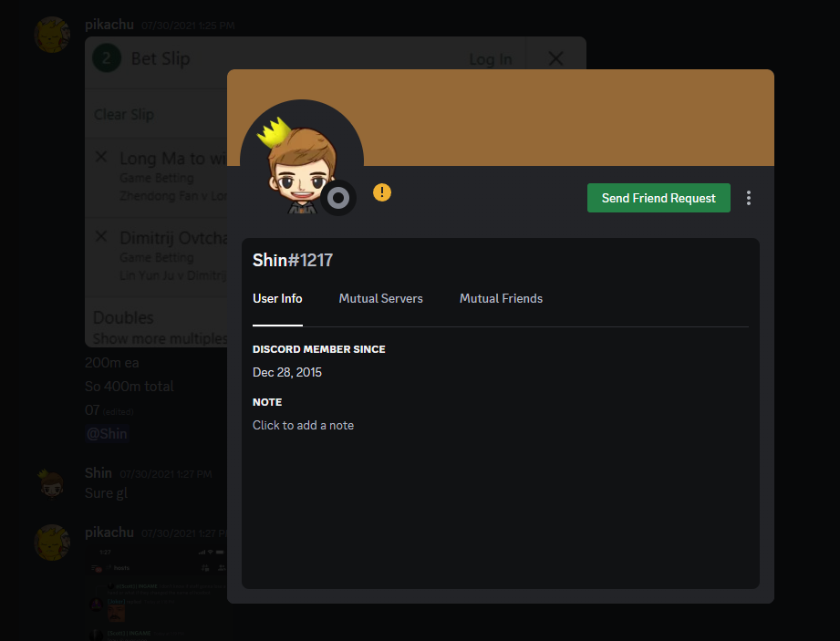Click Show more multiples in bet slip
Image resolution: width=840 pixels, height=641 pixels.
(160, 339)
